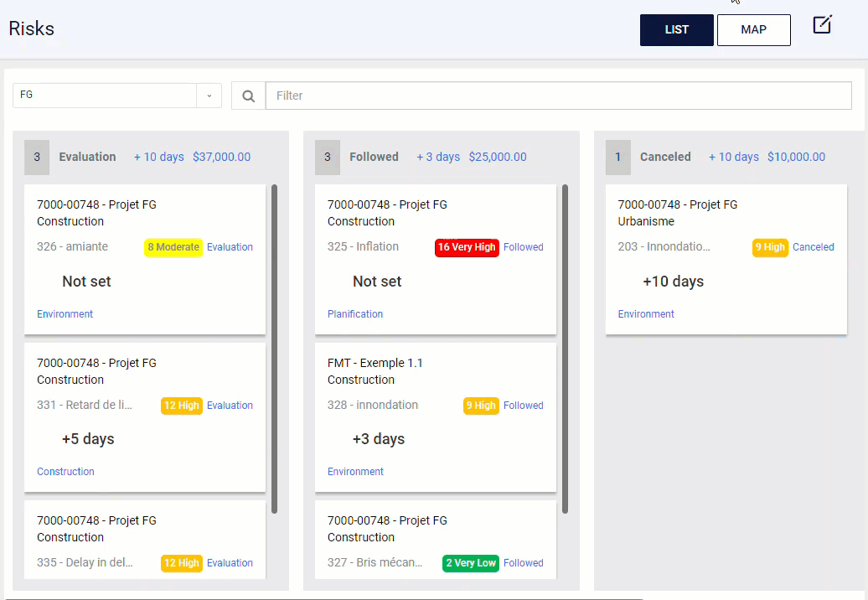Click the +5 days delay value
The width and height of the screenshot is (868, 600).
88,439
